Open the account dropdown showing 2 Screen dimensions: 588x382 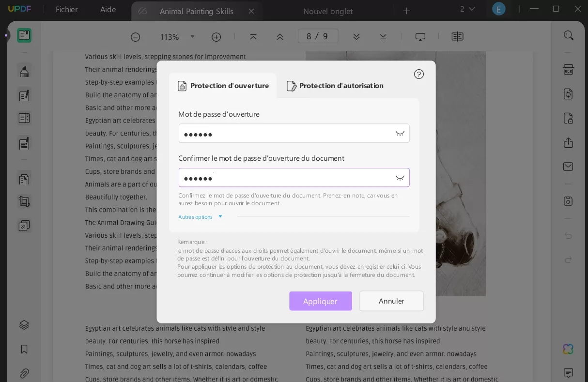467,9
